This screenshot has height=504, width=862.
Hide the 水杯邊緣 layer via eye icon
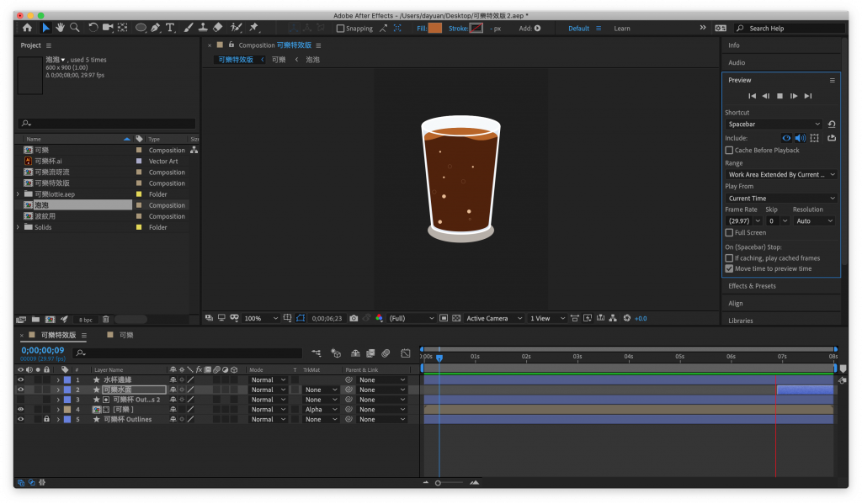point(21,380)
